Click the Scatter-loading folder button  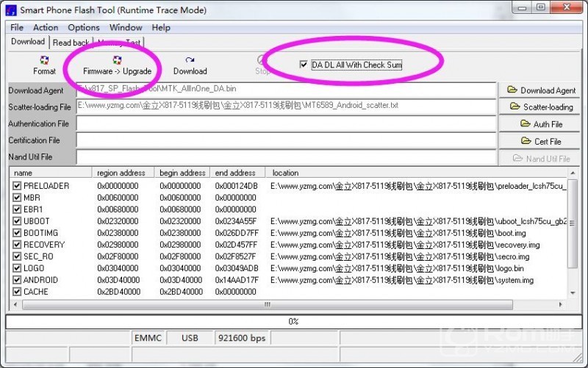(539, 107)
